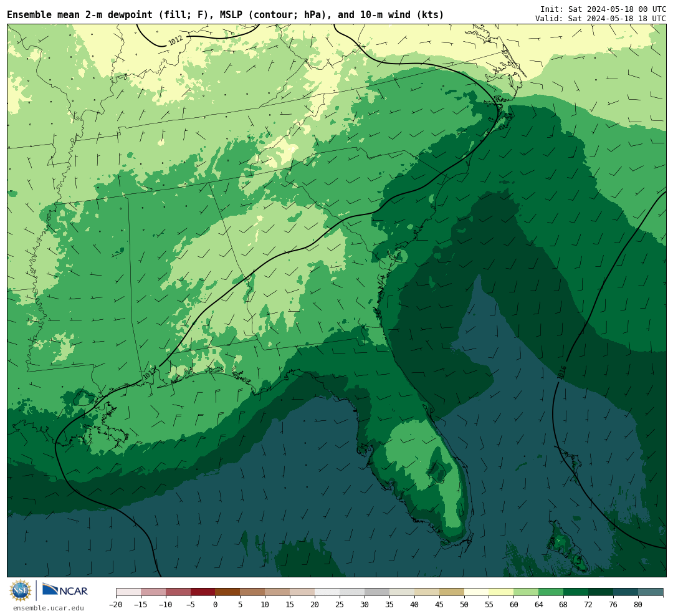
Task: Click the colorbar swatch between -20 and -15
Action: tap(128, 592)
